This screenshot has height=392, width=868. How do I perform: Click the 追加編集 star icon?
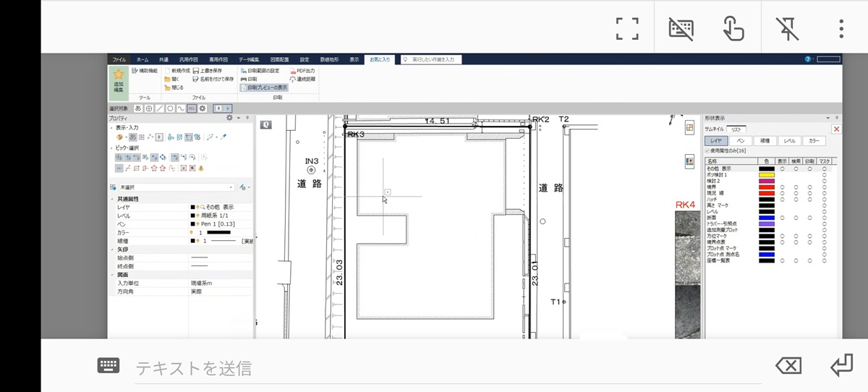[118, 74]
